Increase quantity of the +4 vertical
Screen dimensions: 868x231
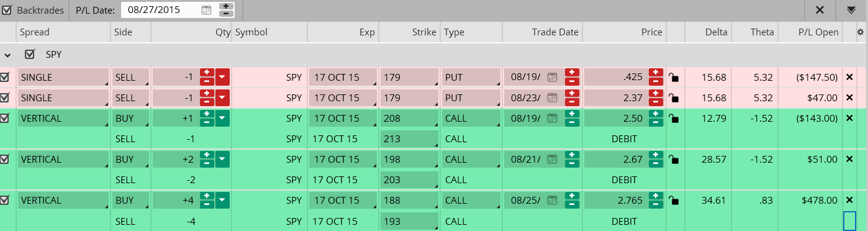click(207, 196)
